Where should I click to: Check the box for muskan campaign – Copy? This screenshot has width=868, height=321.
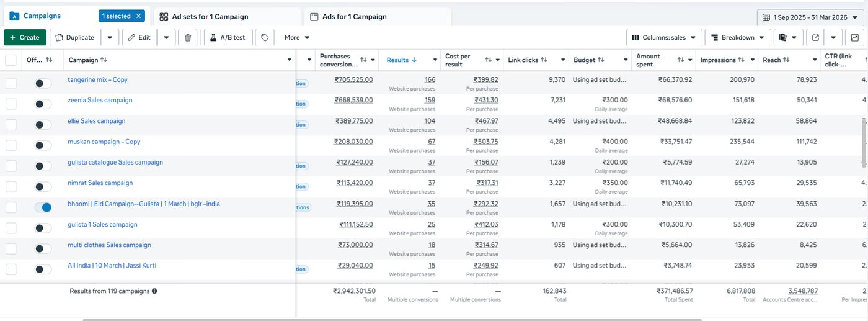click(11, 145)
